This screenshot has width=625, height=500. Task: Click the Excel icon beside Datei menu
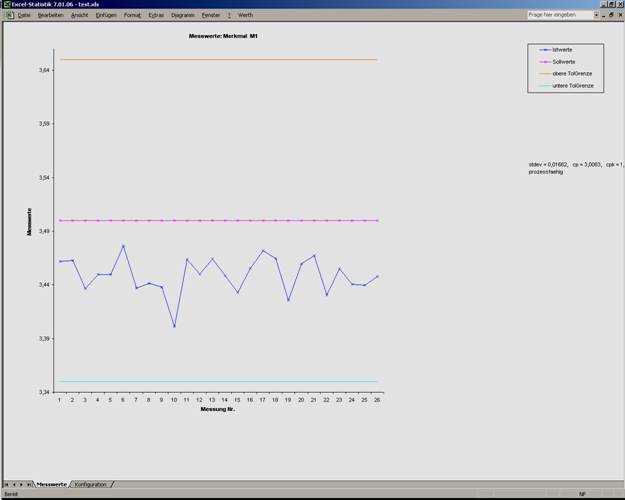(x=7, y=15)
